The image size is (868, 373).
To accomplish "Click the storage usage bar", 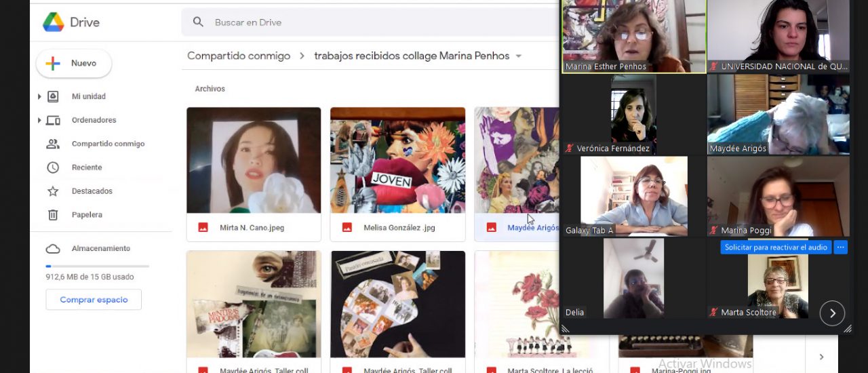I will (97, 266).
